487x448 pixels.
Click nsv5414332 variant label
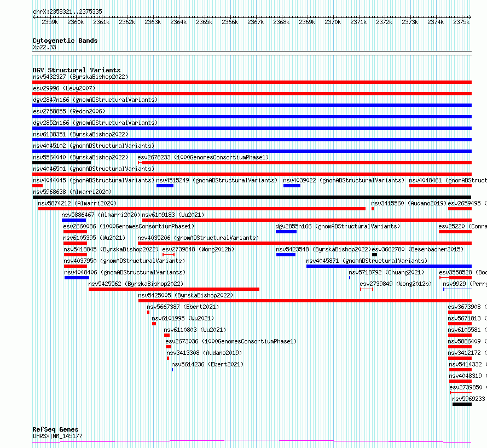468,364
